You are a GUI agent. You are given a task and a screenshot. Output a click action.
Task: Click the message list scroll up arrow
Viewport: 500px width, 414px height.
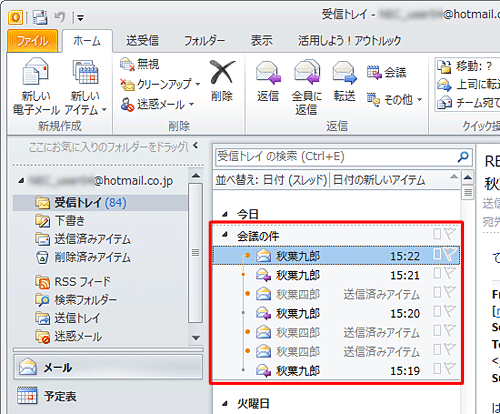click(x=468, y=177)
